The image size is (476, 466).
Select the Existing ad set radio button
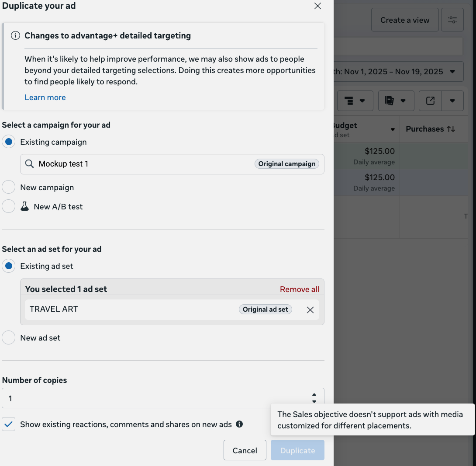pyautogui.click(x=8, y=266)
